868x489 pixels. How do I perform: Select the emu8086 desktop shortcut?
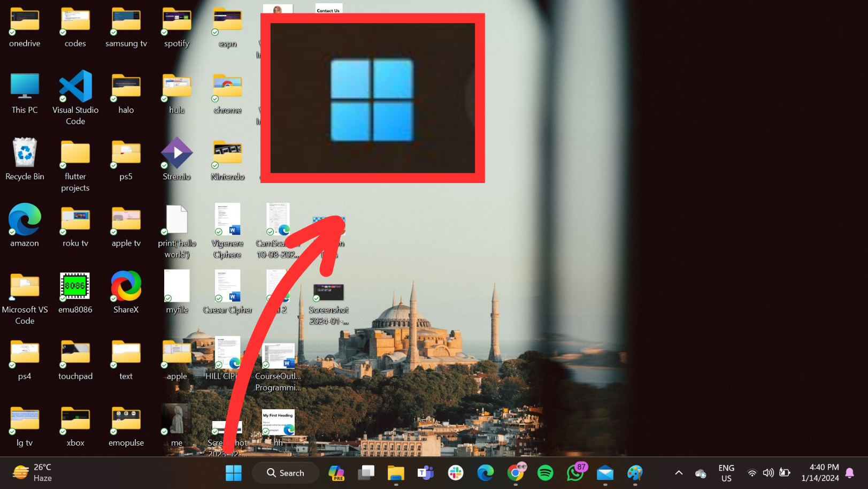pyautogui.click(x=75, y=293)
